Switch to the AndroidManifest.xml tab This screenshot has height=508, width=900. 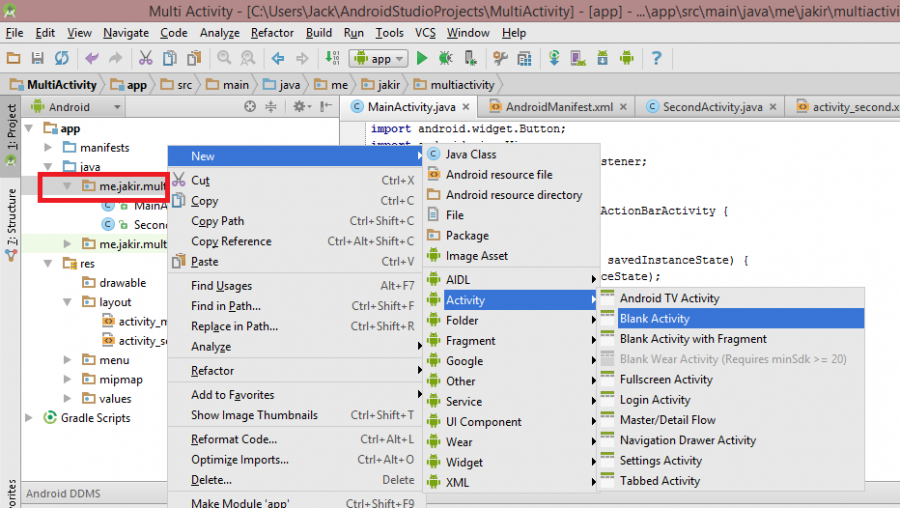(558, 107)
